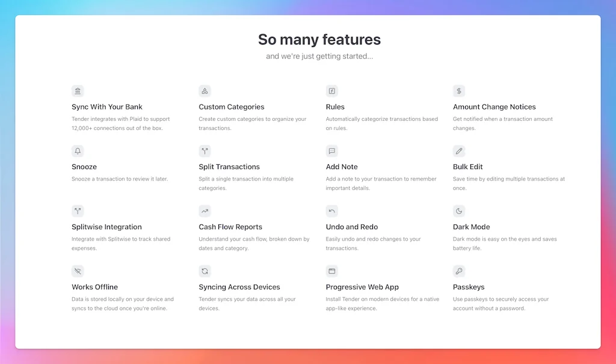Select the Custom Categories shapes icon
Image resolution: width=616 pixels, height=364 pixels.
pyautogui.click(x=205, y=91)
